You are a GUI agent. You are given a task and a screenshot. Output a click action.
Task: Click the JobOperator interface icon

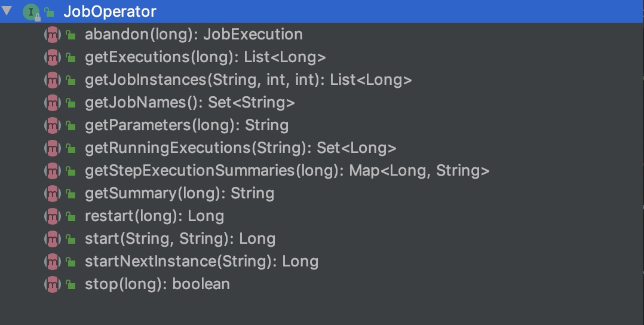coord(30,12)
